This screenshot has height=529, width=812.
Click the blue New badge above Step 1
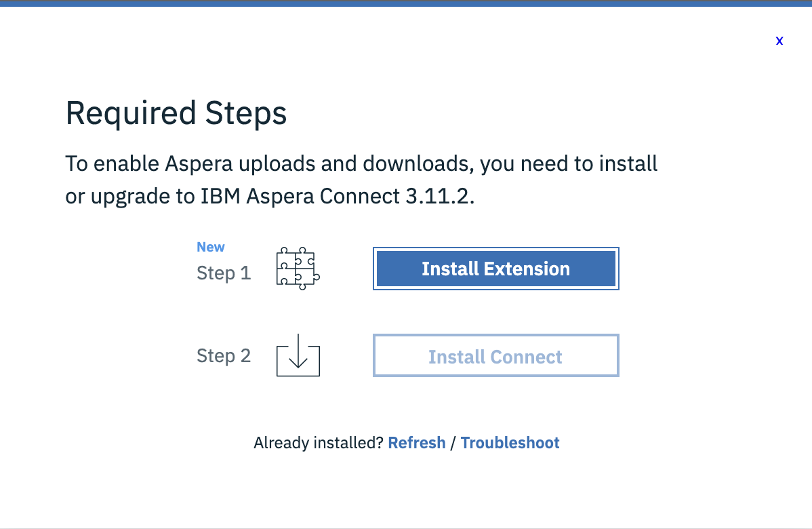tap(210, 247)
